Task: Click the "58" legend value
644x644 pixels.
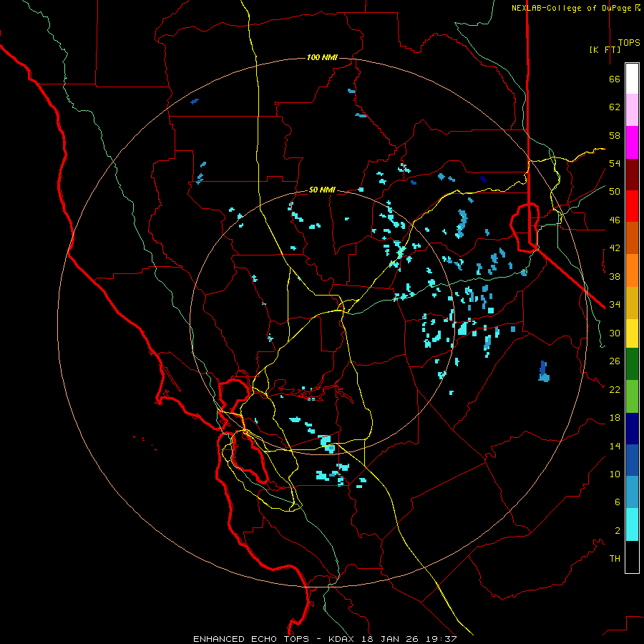Action: click(x=615, y=135)
